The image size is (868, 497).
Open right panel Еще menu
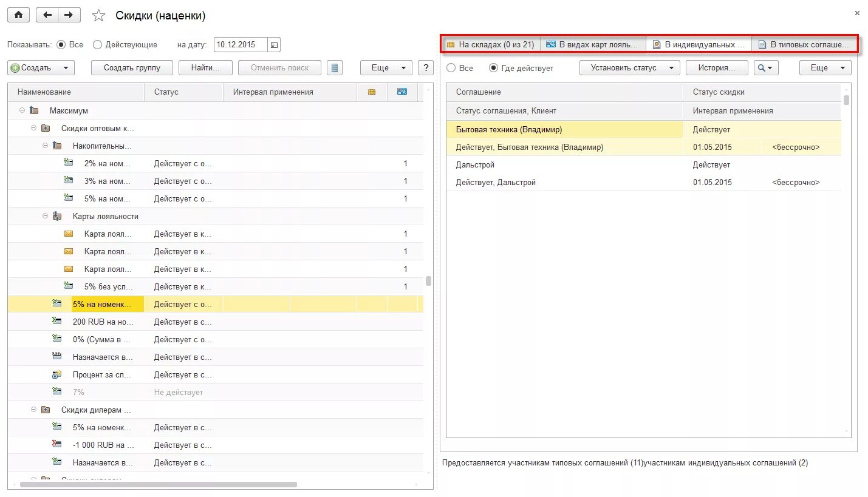click(825, 68)
